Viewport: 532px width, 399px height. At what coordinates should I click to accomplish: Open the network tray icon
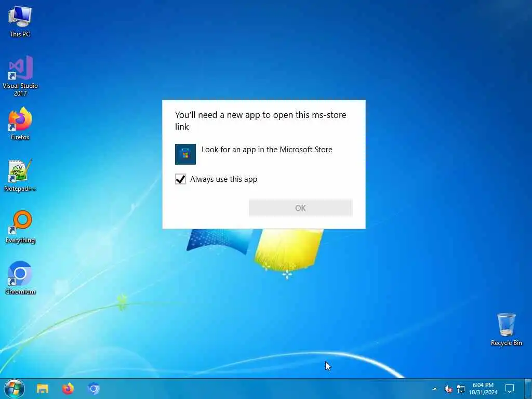[461, 389]
